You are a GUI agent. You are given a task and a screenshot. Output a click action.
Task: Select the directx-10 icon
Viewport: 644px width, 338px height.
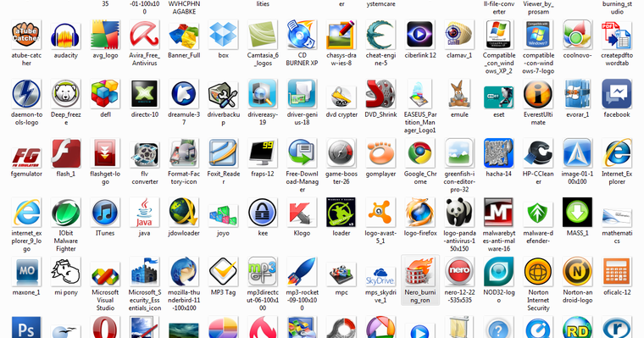coord(145,94)
